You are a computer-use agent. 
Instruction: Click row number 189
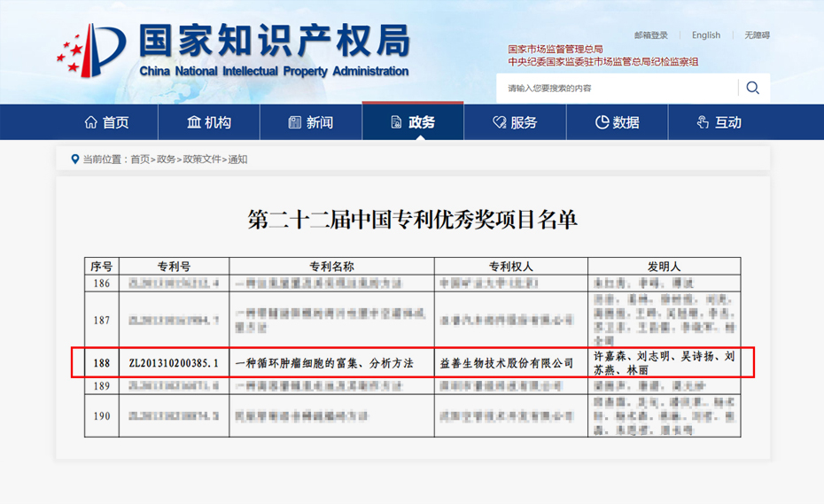[x=101, y=386]
